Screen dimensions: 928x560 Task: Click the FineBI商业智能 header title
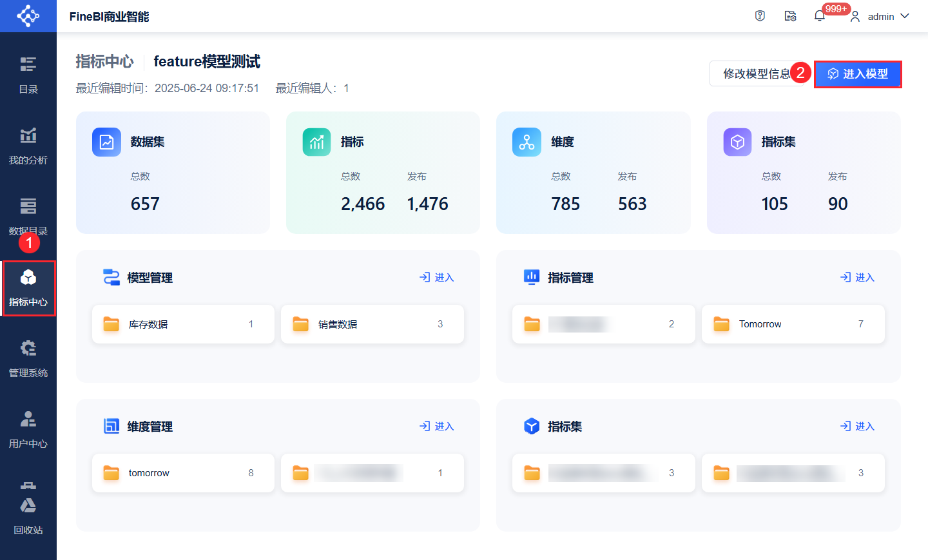coord(110,16)
